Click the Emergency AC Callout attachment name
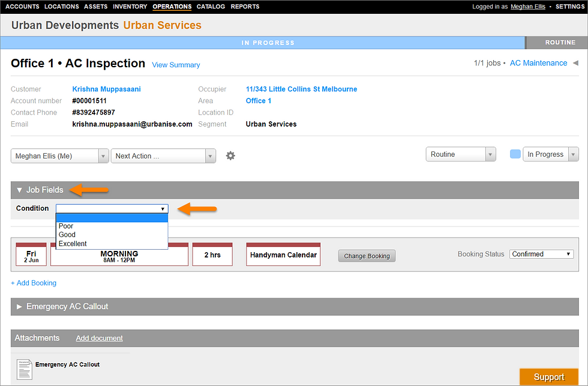Screen dimensions: 588x386 click(67, 364)
